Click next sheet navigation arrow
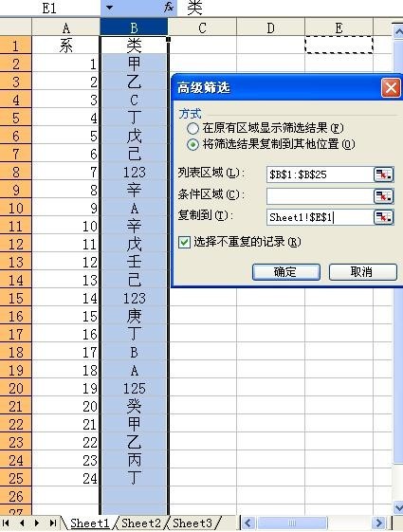This screenshot has width=403, height=532. pyautogui.click(x=37, y=523)
